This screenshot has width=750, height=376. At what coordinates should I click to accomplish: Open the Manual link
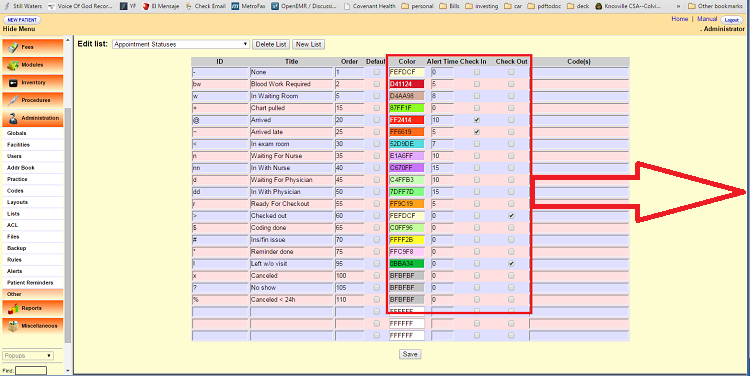click(x=707, y=19)
